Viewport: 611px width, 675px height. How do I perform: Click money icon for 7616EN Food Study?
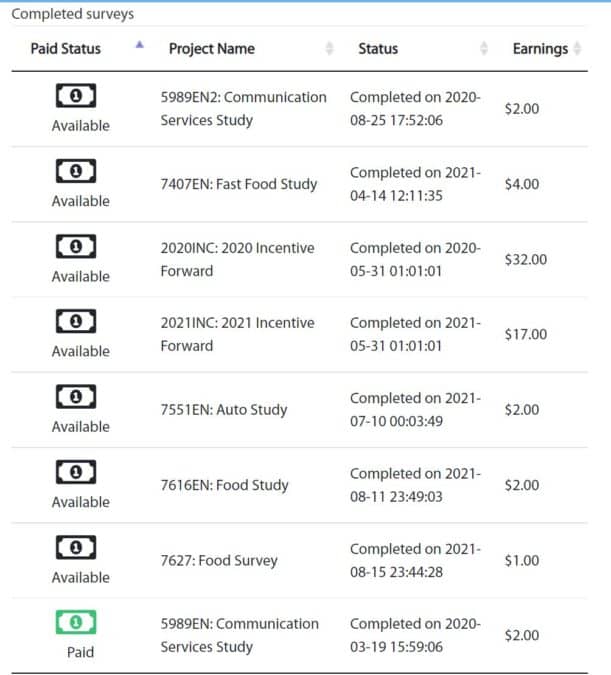(x=76, y=472)
